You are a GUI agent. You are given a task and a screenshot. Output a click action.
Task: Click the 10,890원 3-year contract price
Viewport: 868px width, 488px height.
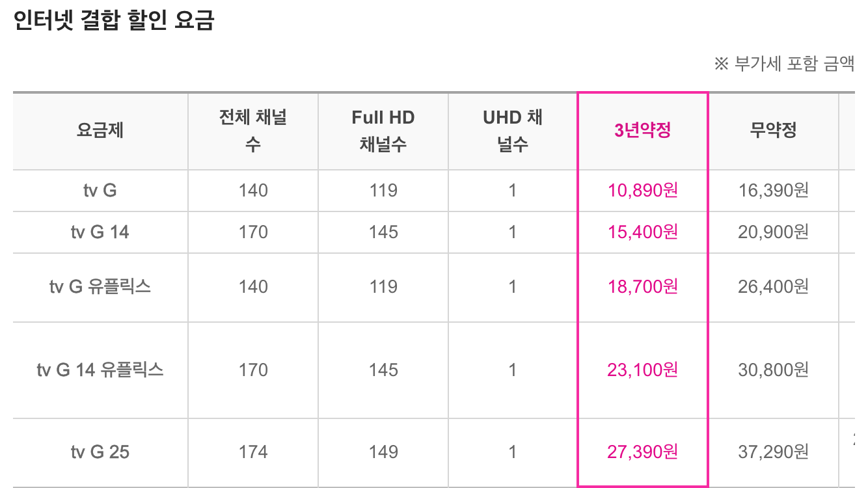pos(642,190)
